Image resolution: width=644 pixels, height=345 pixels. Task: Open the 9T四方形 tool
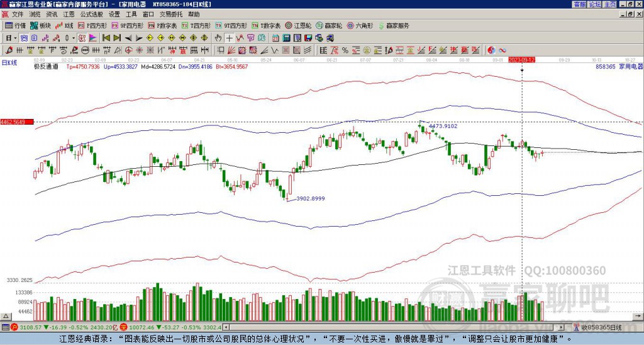[x=231, y=25]
